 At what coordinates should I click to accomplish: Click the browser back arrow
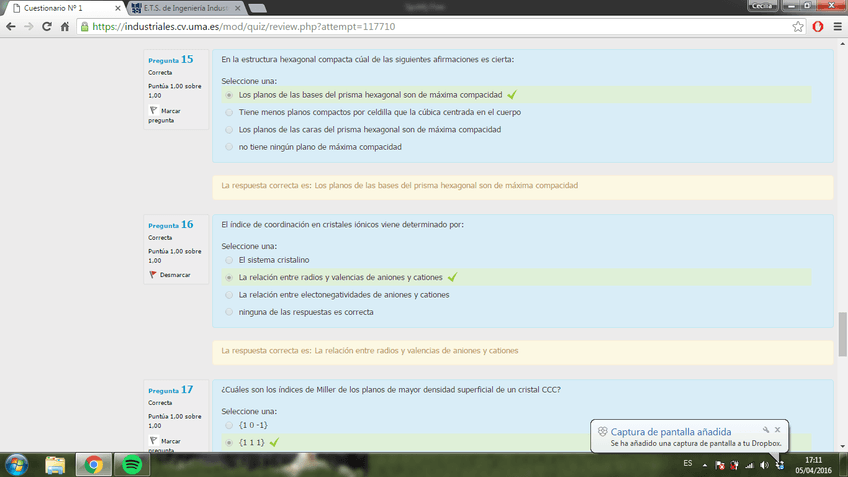pyautogui.click(x=11, y=27)
